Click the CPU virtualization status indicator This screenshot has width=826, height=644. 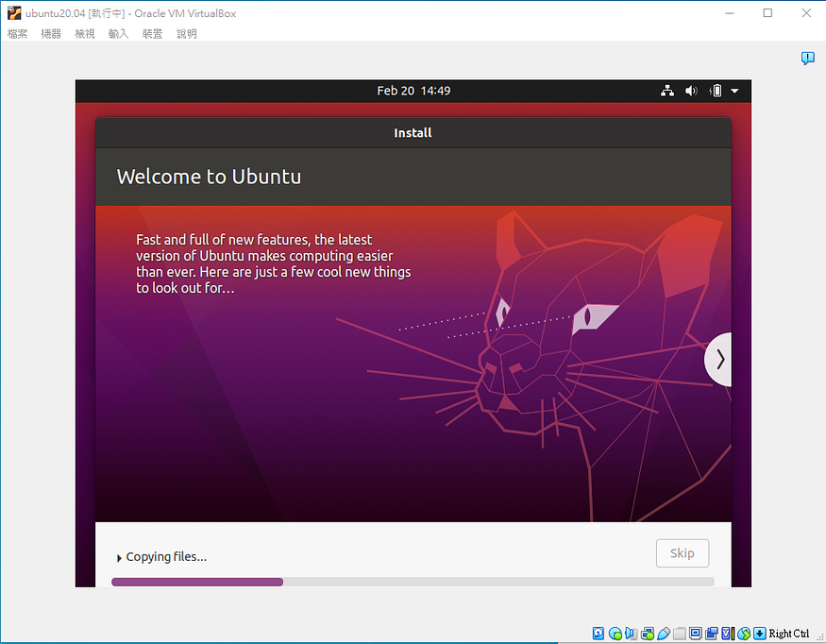[x=728, y=633]
